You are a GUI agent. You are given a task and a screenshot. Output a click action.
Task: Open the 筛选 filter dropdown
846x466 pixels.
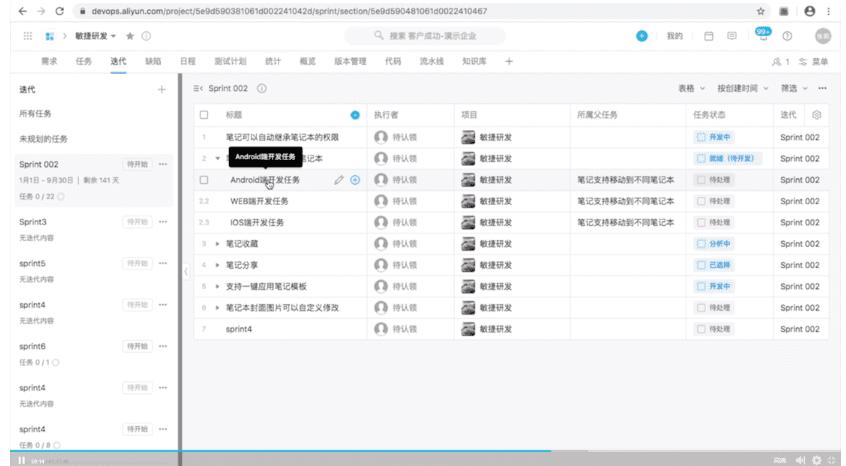pyautogui.click(x=794, y=88)
